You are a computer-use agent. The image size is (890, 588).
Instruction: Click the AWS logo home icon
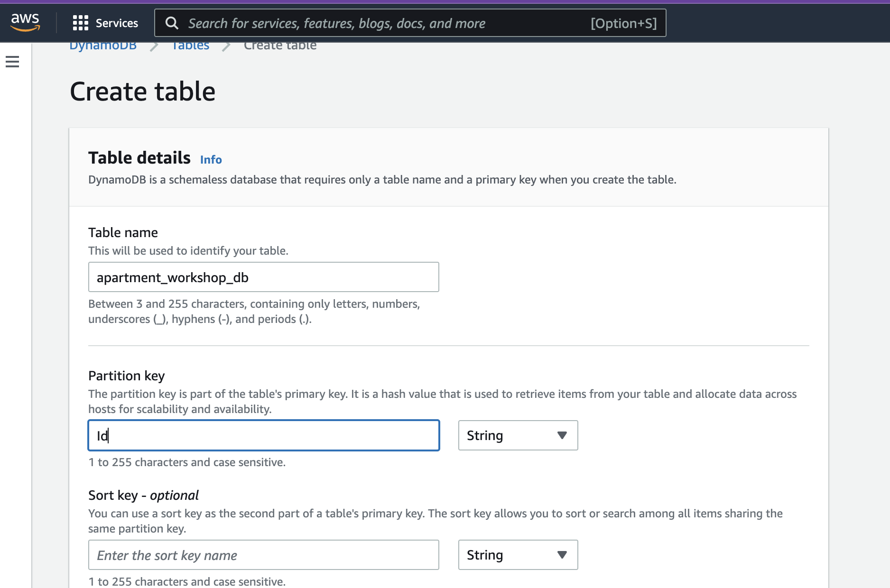[x=25, y=22]
